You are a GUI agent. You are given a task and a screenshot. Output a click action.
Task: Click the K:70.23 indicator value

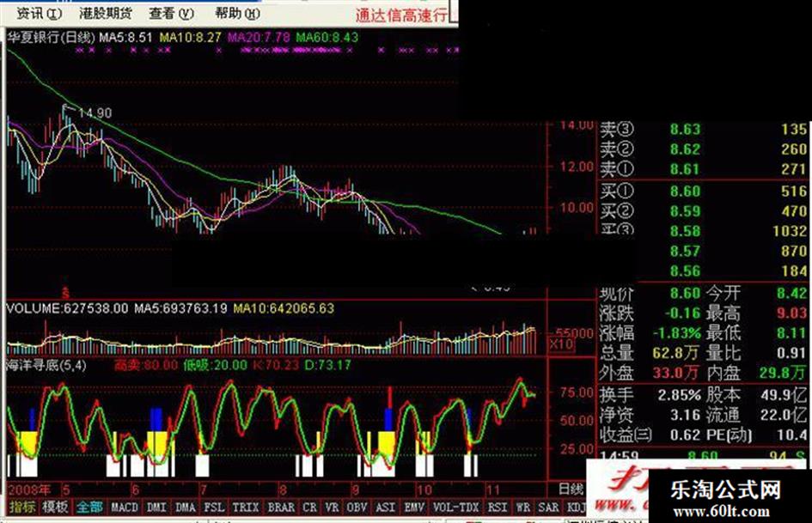click(x=276, y=365)
